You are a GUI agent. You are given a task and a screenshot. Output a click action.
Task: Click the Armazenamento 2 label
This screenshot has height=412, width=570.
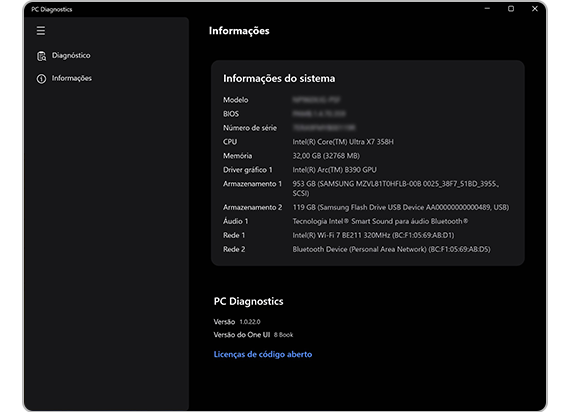pos(252,207)
